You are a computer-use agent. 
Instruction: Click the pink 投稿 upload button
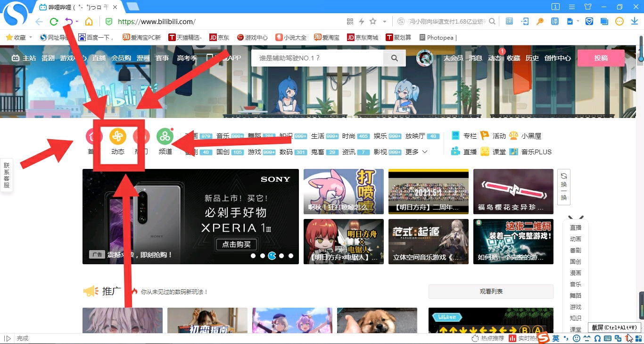[601, 58]
